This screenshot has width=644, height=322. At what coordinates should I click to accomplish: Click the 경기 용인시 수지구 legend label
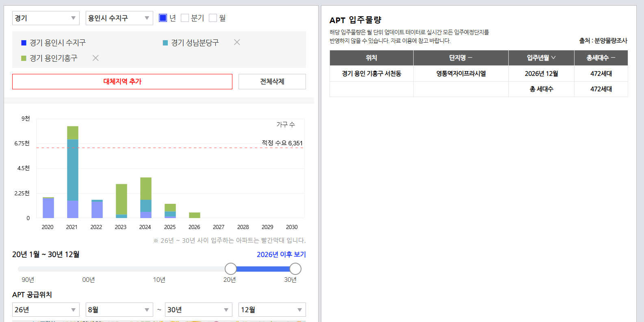(x=58, y=43)
